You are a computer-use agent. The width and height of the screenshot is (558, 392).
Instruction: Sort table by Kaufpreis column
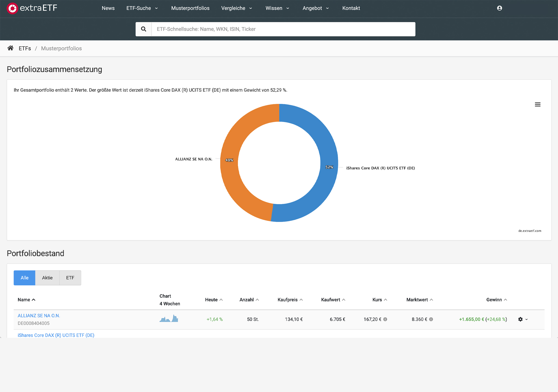pos(290,300)
